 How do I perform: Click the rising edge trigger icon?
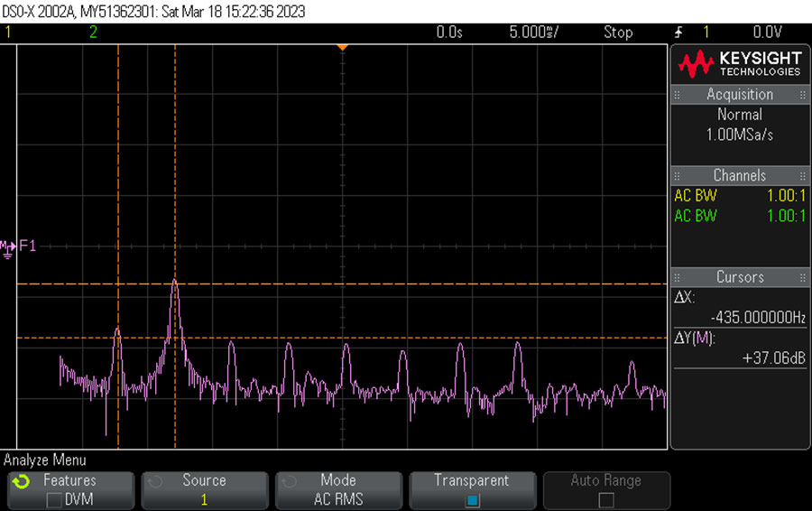[x=678, y=33]
